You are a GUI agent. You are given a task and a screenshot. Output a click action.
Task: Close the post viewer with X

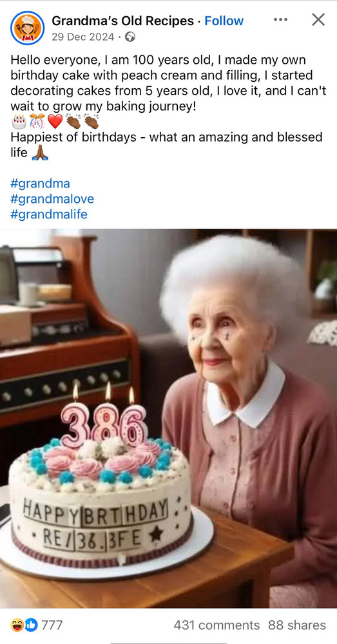318,19
